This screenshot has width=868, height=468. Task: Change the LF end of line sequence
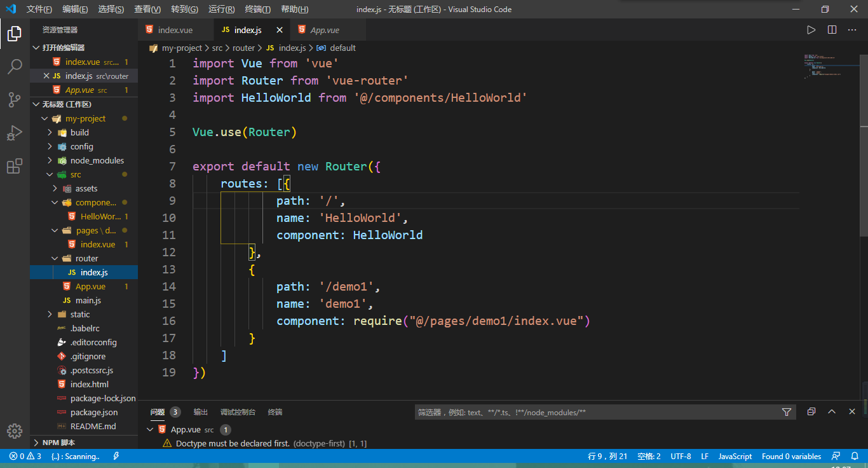705,457
